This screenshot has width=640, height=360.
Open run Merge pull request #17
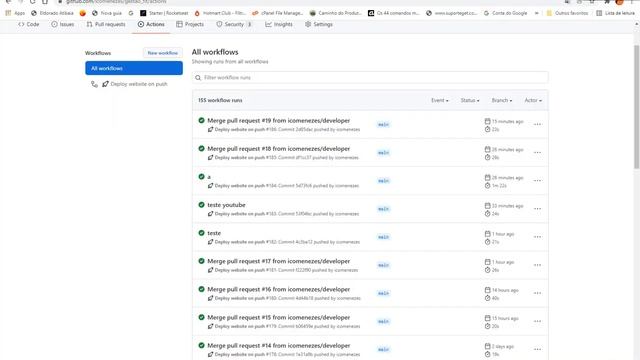(278, 261)
